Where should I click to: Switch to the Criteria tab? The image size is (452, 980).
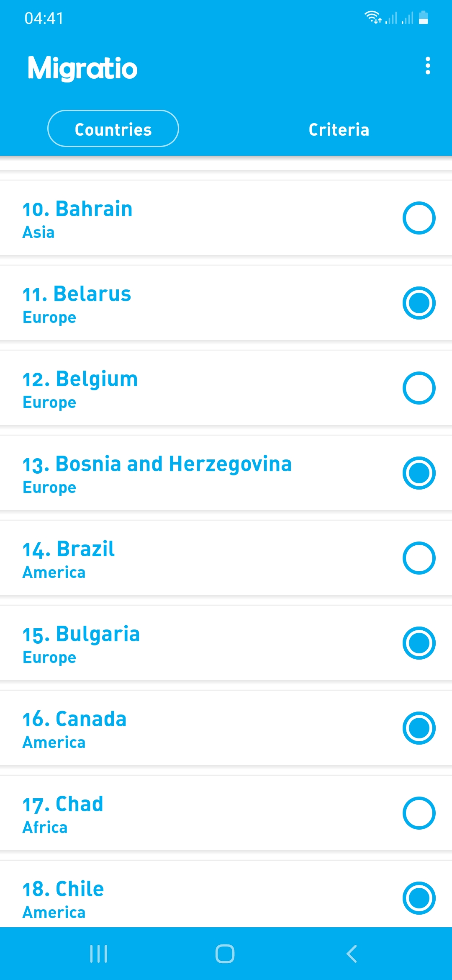(x=339, y=129)
